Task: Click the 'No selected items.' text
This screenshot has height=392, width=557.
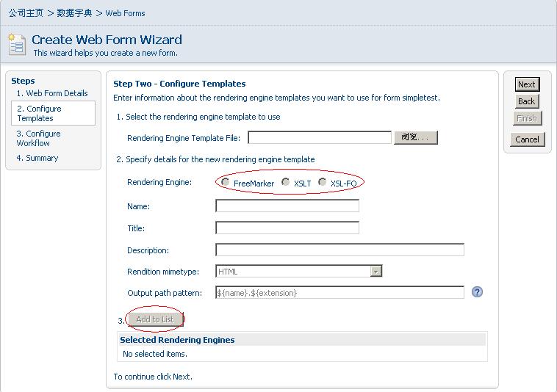Action: click(x=155, y=354)
